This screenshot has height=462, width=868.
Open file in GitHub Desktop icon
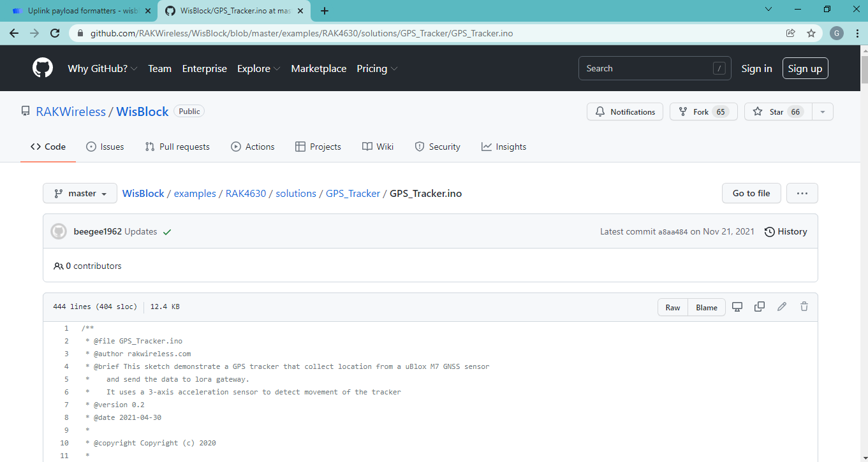(737, 307)
